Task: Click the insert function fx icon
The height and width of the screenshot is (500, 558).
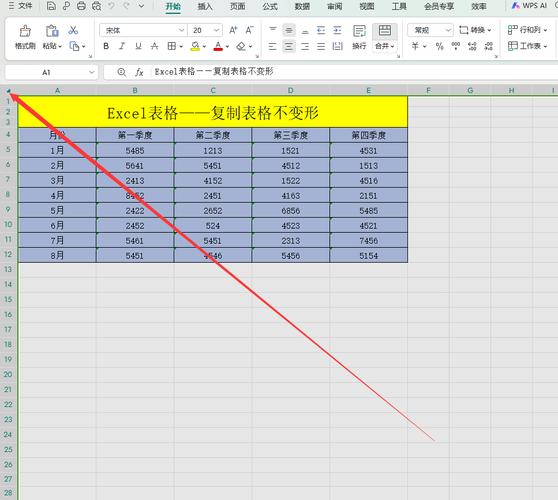Action: (x=139, y=72)
